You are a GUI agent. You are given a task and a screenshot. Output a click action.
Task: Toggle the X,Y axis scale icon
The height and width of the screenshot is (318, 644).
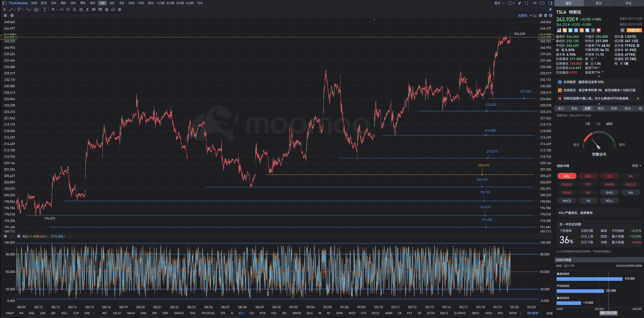[535, 16]
